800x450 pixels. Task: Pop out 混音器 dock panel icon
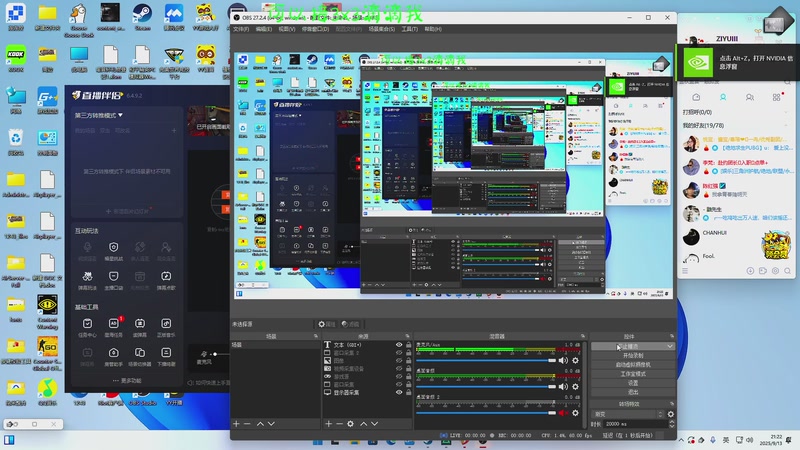[583, 336]
